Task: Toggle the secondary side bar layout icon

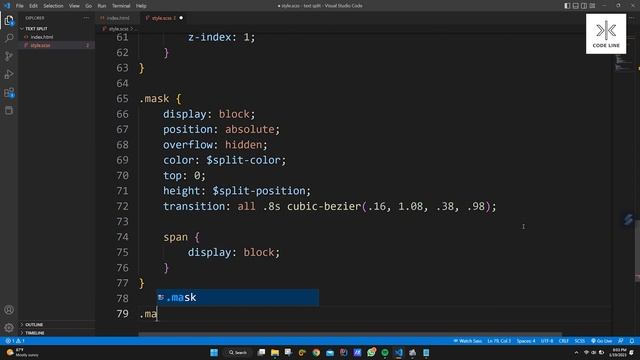Action: 584,6
